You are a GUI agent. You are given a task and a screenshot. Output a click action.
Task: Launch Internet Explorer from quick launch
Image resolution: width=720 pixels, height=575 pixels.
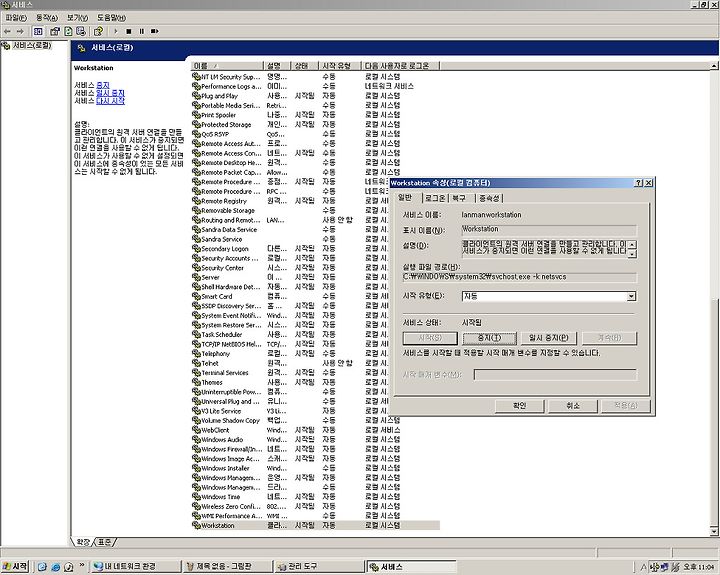coord(55,567)
